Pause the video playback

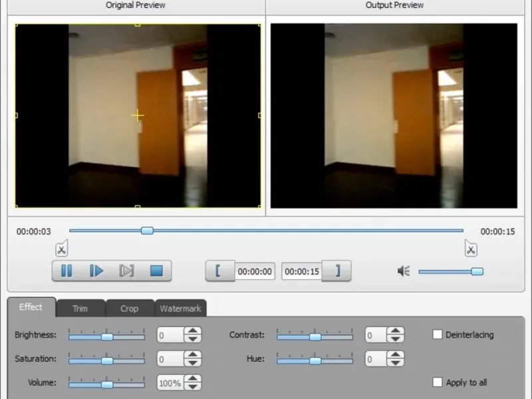point(66,271)
